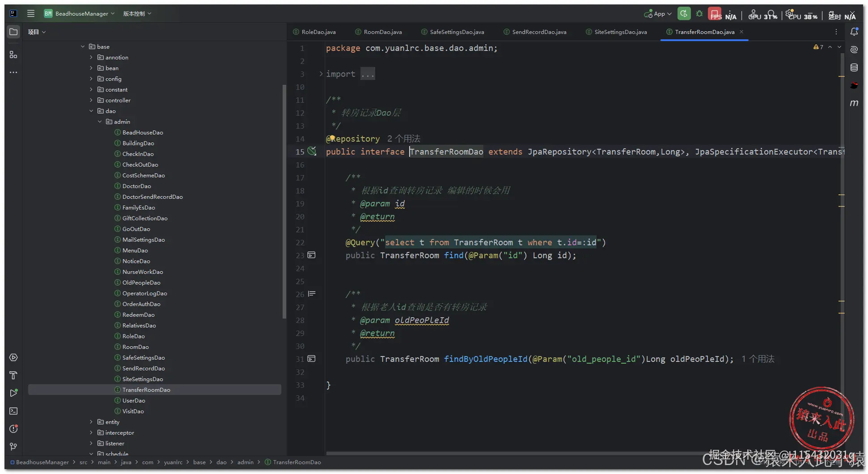Click the red Stop button
The width and height of the screenshot is (868, 474).
pyautogui.click(x=715, y=13)
